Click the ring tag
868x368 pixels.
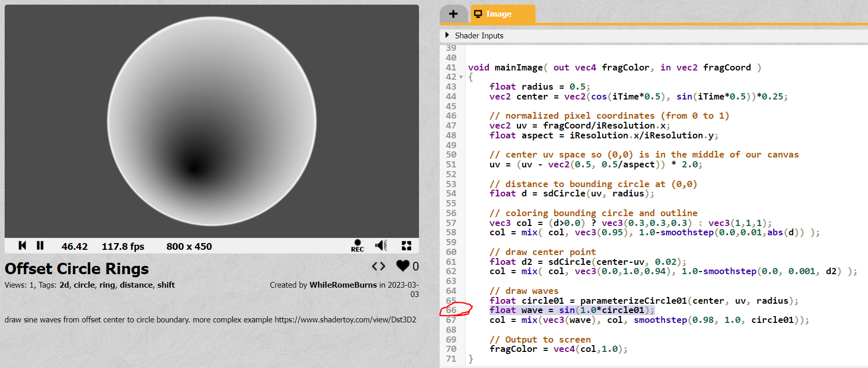[107, 285]
